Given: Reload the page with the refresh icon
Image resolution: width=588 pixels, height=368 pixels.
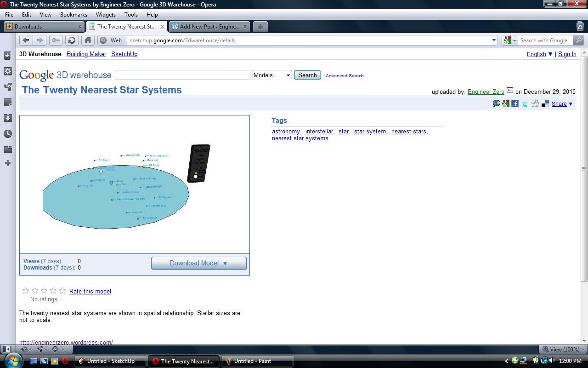Looking at the screenshot, I should (x=71, y=40).
